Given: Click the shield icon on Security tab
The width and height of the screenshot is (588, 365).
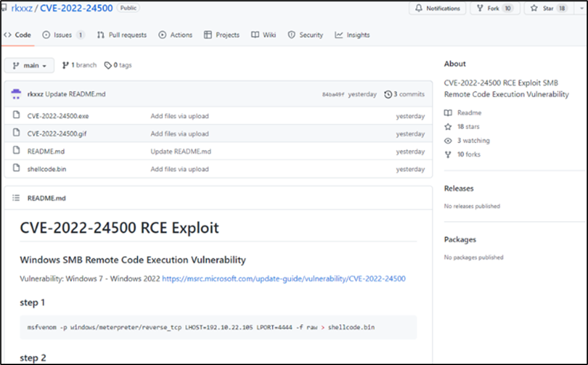Looking at the screenshot, I should [x=291, y=35].
